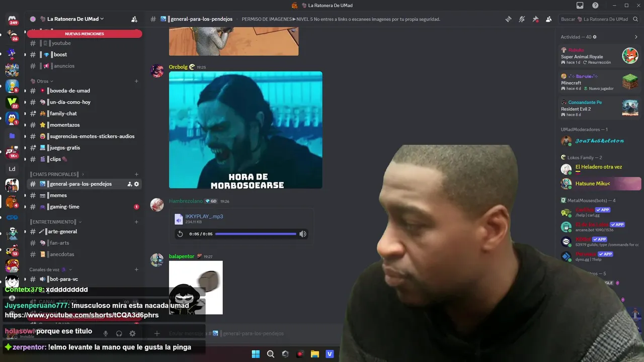Replay the IKKYPLAY audio clip

tap(180, 234)
